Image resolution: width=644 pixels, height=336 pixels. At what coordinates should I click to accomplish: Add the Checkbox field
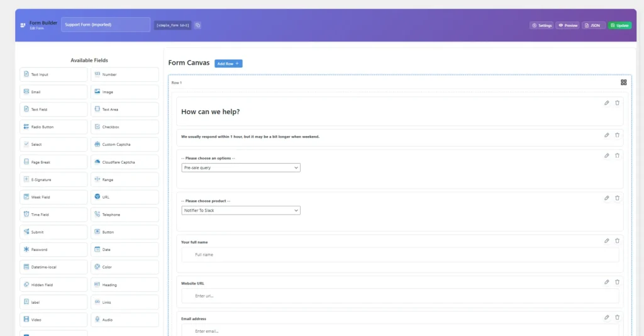tap(125, 127)
